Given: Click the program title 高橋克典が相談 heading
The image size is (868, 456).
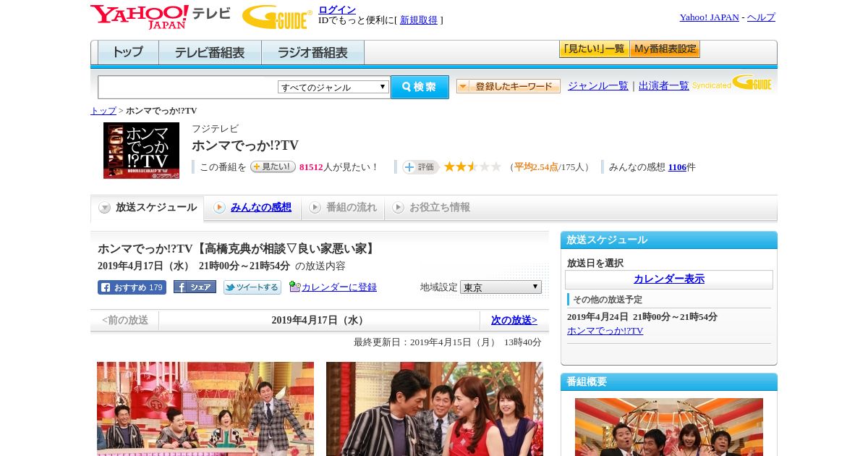Looking at the screenshot, I should [x=238, y=249].
